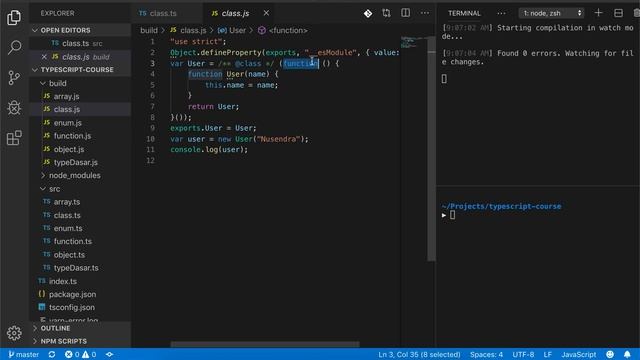640x360 pixels.
Task: Collapse the TYPESCRIPT-COURSE section
Action: click(80, 70)
